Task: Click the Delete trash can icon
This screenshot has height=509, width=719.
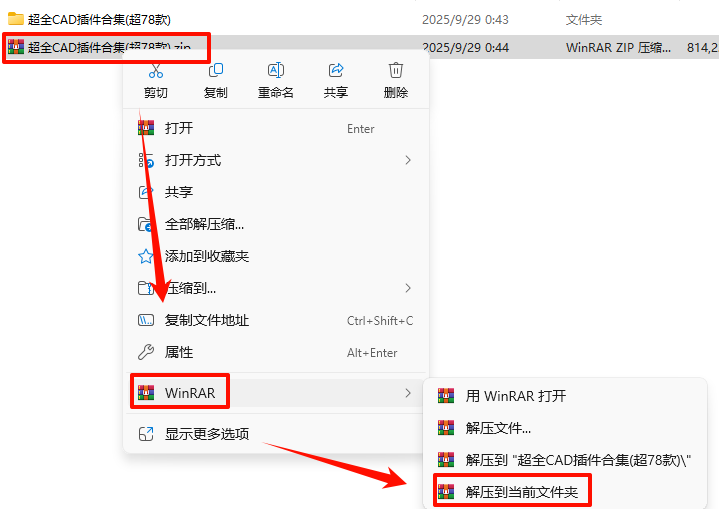Action: point(396,70)
